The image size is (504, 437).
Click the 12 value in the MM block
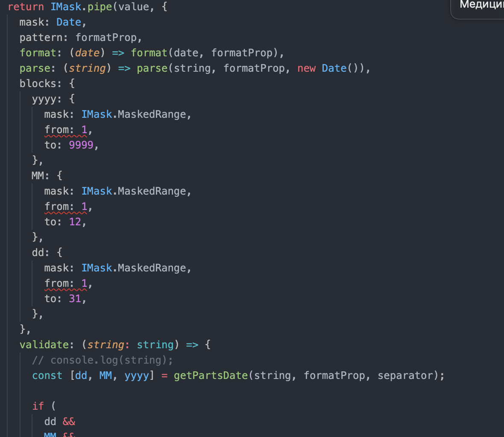click(75, 221)
